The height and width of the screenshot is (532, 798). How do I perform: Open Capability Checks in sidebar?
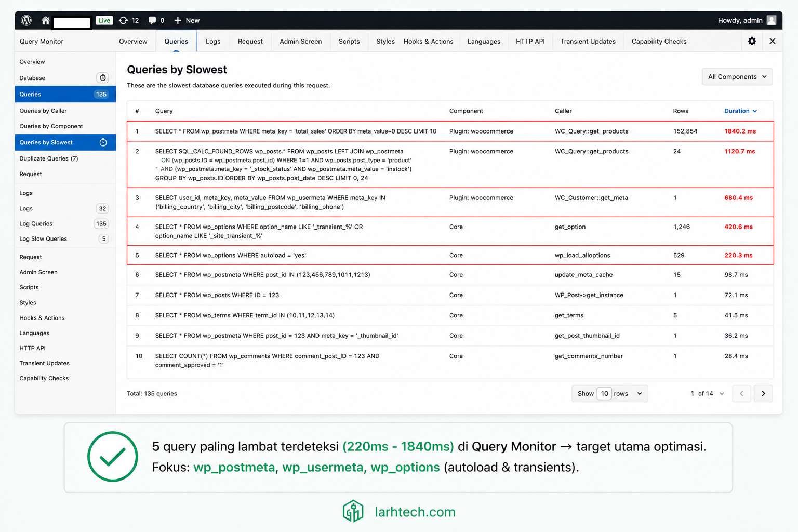(44, 378)
